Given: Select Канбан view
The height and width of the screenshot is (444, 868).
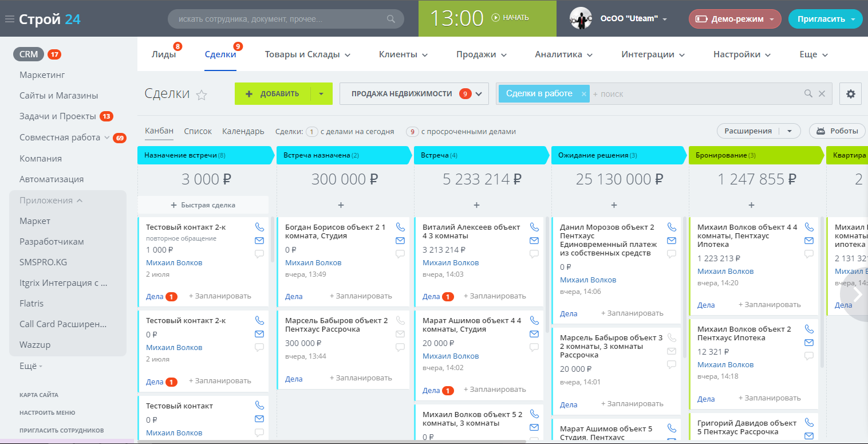Looking at the screenshot, I should click(159, 131).
